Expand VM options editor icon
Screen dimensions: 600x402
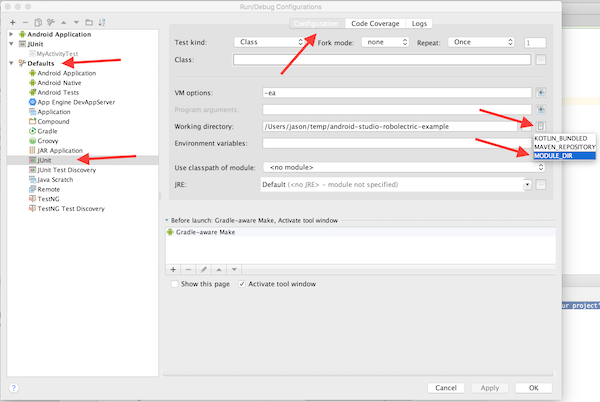pyautogui.click(x=541, y=93)
